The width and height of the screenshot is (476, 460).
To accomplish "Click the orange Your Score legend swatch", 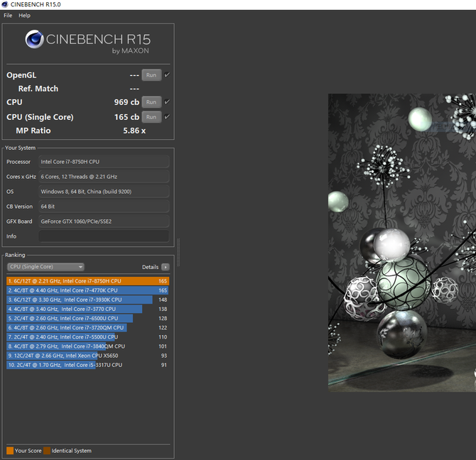I will click(x=10, y=451).
